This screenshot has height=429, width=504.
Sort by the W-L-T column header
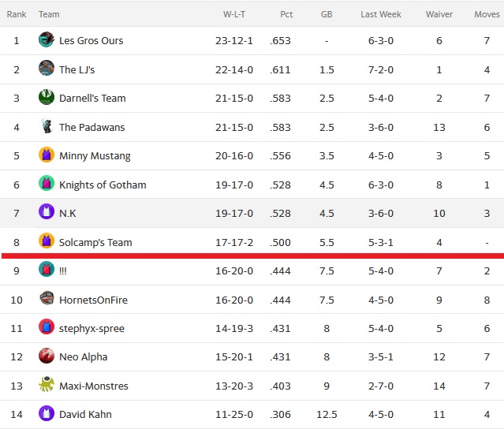pos(234,14)
